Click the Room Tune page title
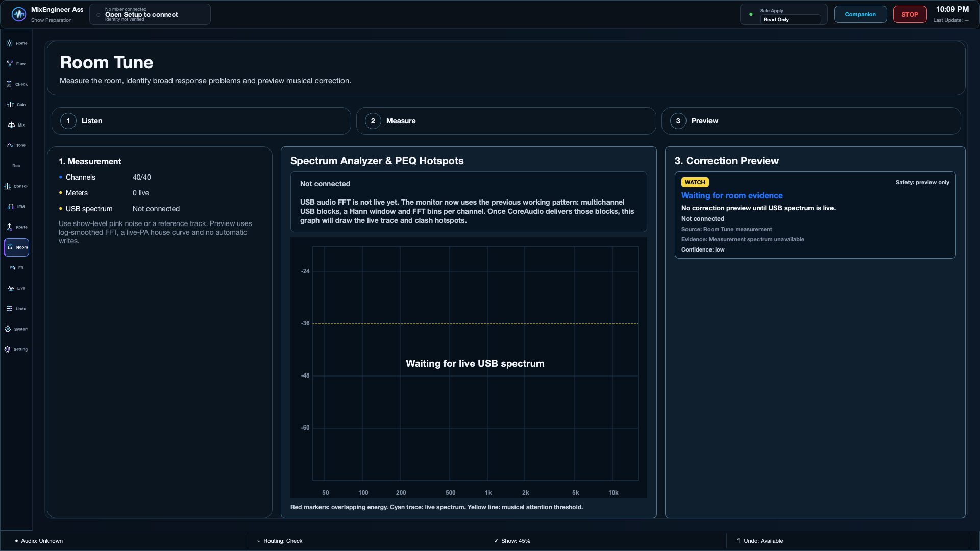Image resolution: width=980 pixels, height=551 pixels. [106, 62]
